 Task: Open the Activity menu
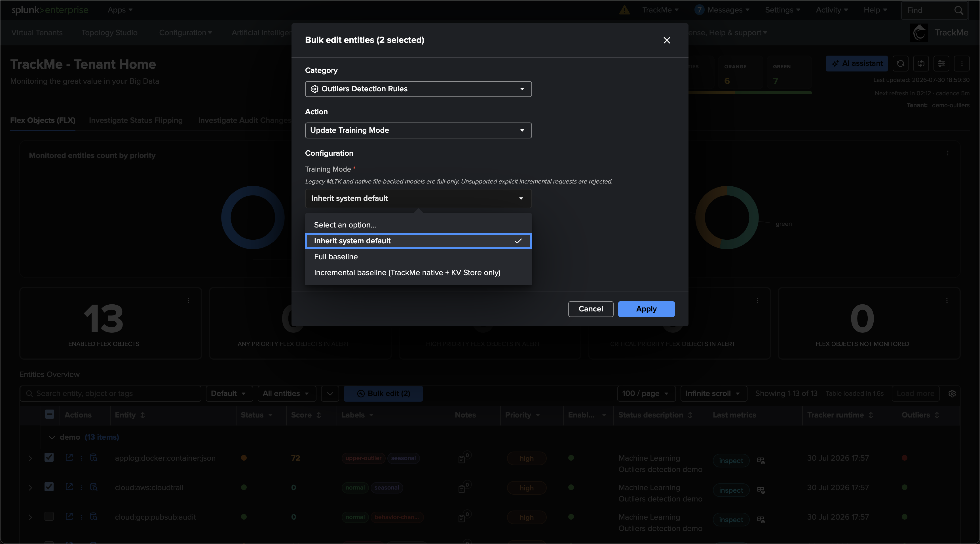[x=832, y=10]
